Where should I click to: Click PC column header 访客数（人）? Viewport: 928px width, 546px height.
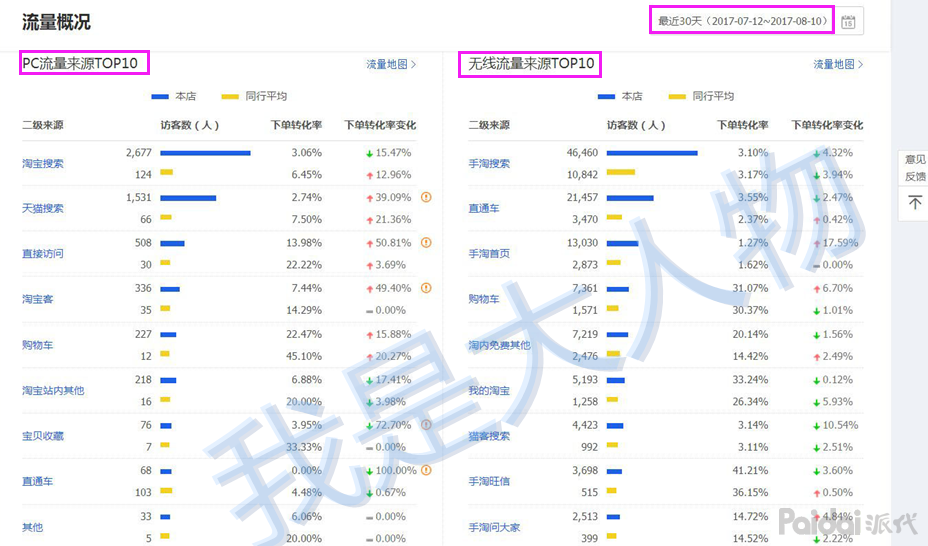point(190,125)
